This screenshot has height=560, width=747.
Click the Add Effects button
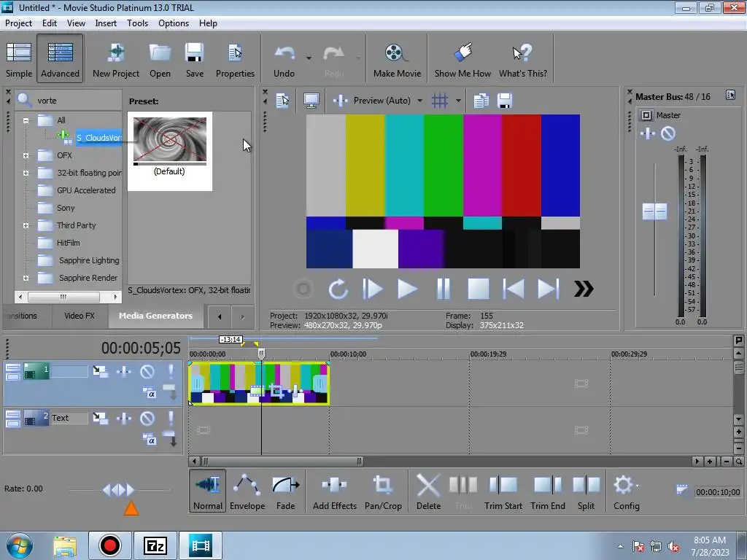click(334, 491)
